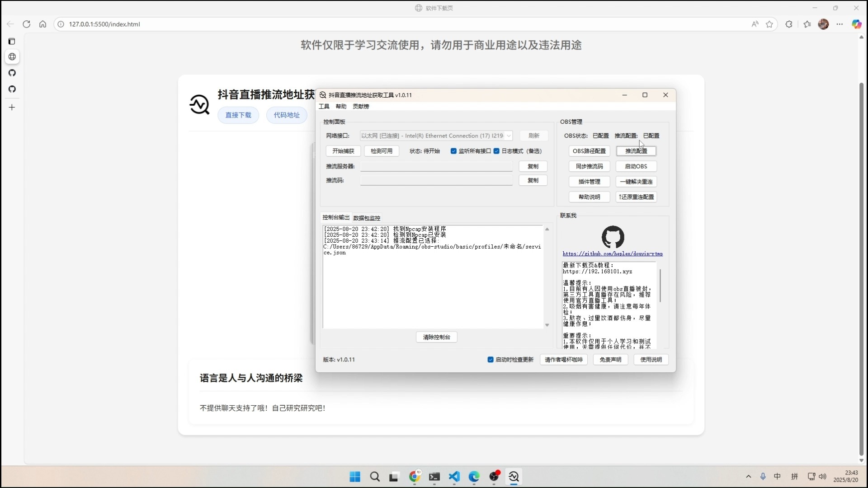Toggle the 日志模式 (备选) checkbox
The height and width of the screenshot is (488, 868).
[496, 151]
